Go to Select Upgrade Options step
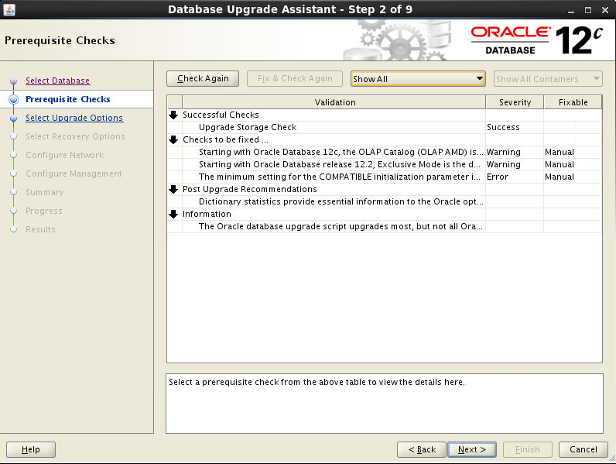 coord(74,118)
